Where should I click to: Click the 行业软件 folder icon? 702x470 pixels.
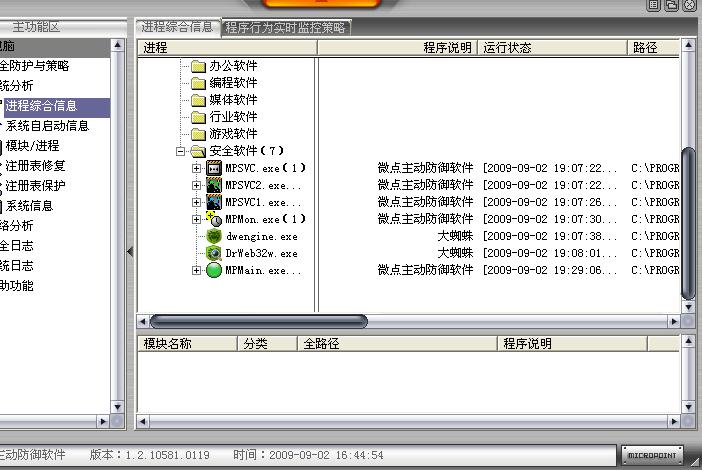pyautogui.click(x=198, y=117)
